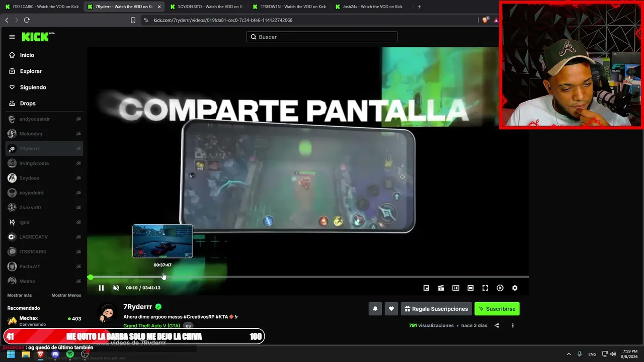Switch to ITSS1CARI0 VOD browser tab
The image size is (644, 362).
[x=42, y=7]
